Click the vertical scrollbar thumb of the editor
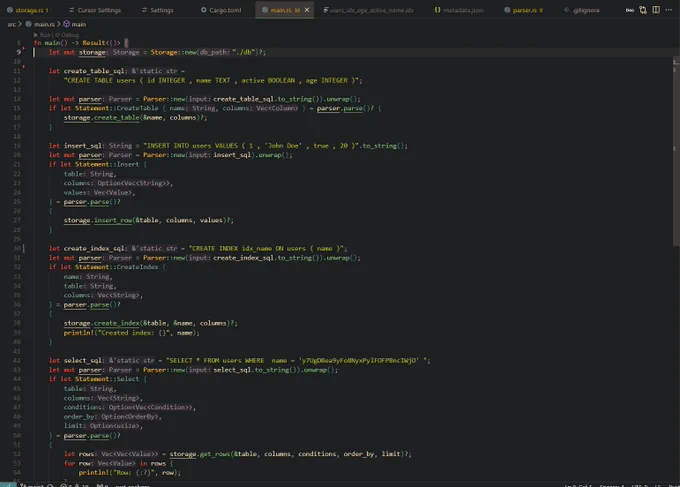The image size is (680, 487). [676, 150]
